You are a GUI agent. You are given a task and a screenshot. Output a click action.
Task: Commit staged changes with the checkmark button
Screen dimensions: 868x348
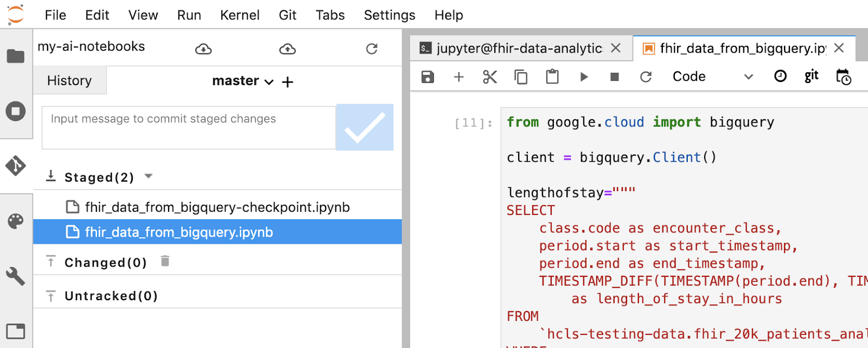click(365, 127)
